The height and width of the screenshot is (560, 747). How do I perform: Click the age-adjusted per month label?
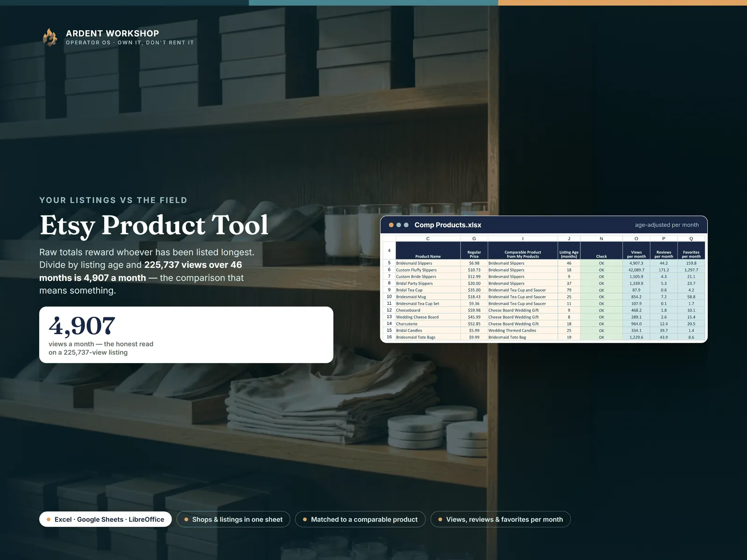click(667, 225)
